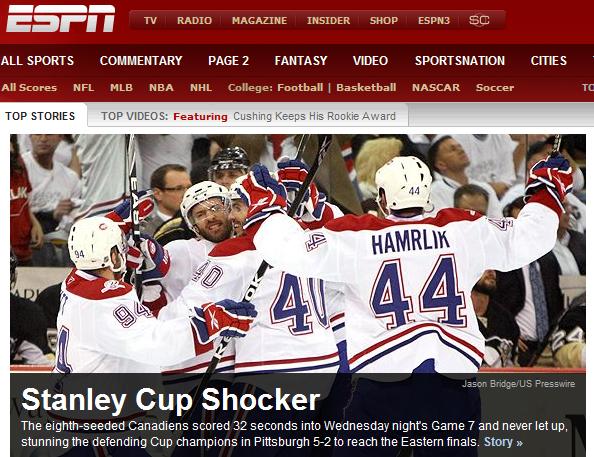Open the SportsCenter SC icon

pos(479,20)
